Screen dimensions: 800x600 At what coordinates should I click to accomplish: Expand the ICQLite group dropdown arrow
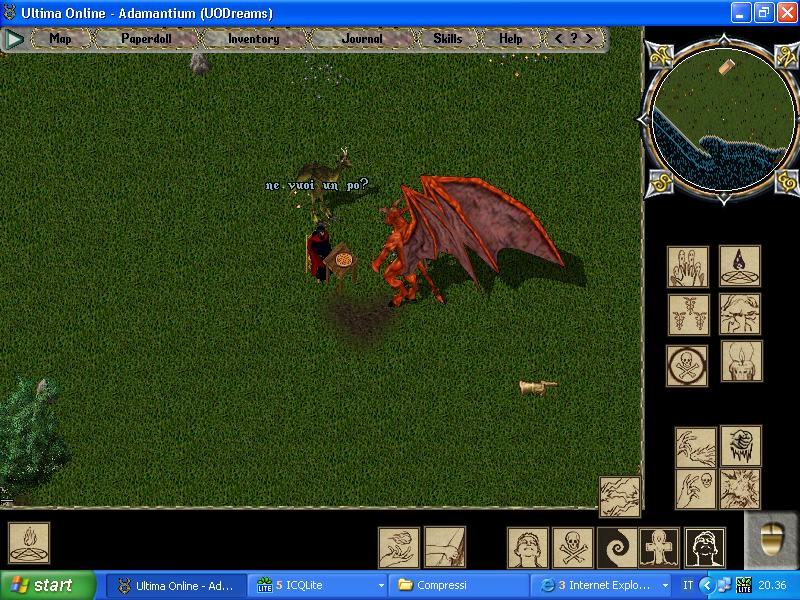(x=381, y=586)
